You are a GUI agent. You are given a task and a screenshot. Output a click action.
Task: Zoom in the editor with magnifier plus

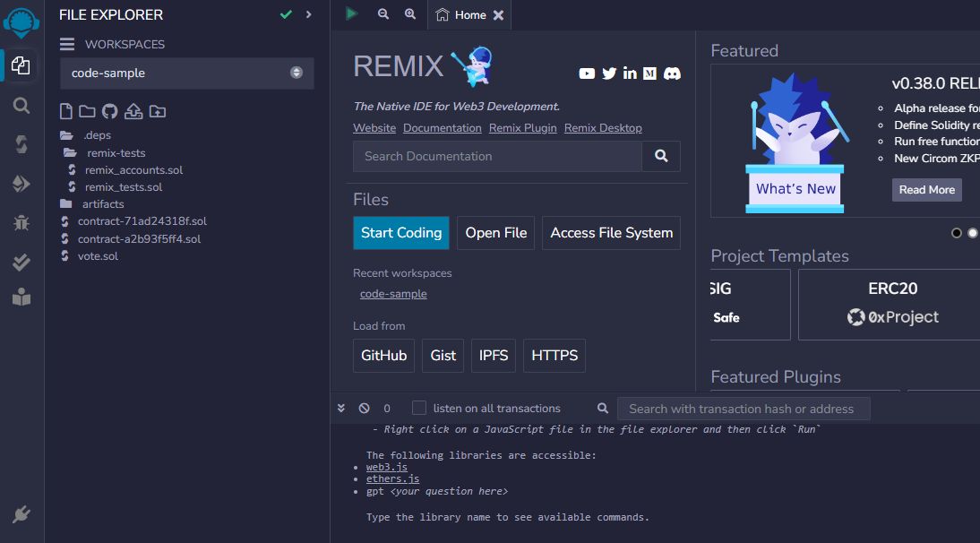point(410,13)
